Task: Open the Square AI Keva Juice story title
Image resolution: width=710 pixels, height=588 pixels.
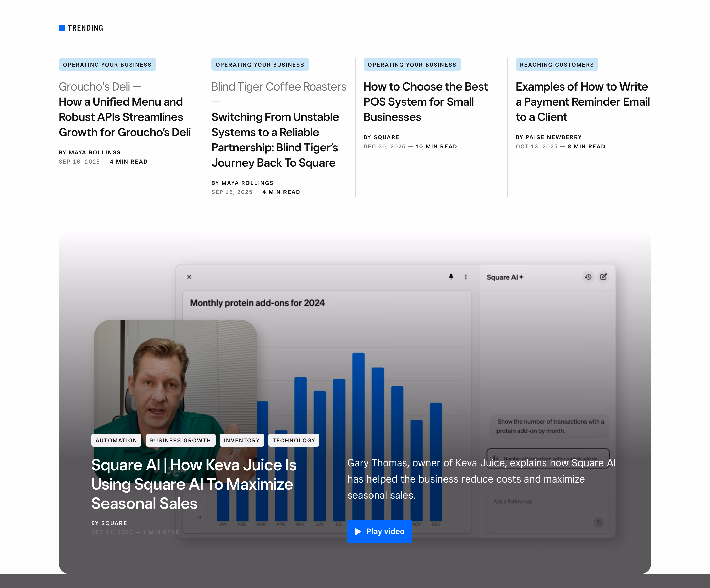Action: pyautogui.click(x=194, y=484)
